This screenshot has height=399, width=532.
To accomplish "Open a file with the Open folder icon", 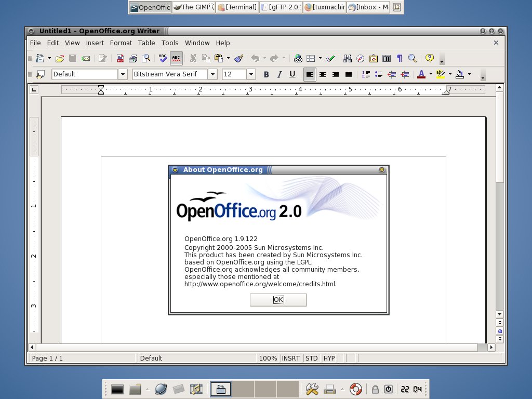I will click(60, 58).
